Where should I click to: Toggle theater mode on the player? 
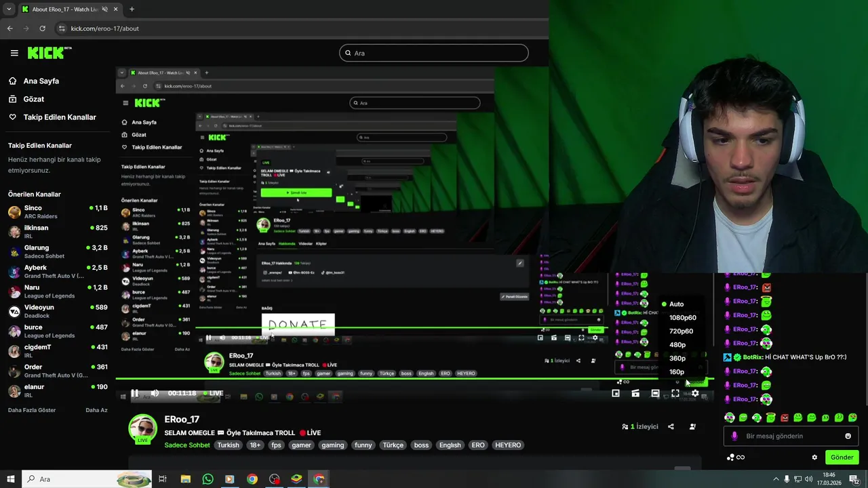[x=655, y=393]
